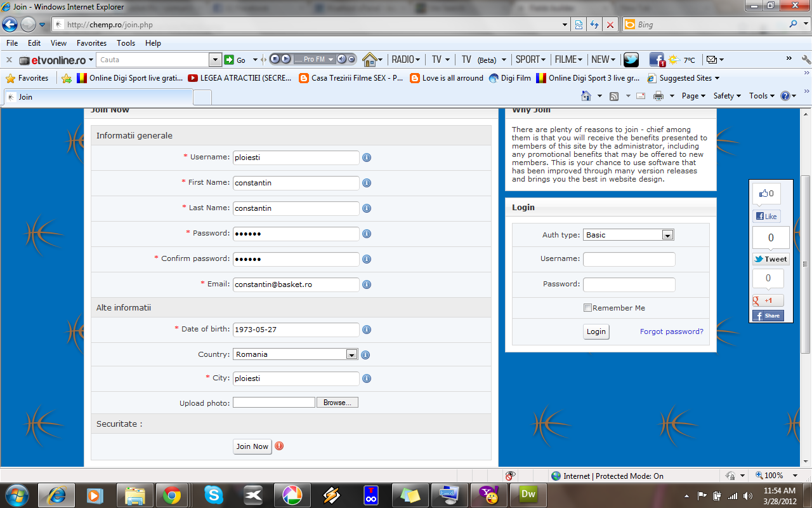Click the volume speaker icon in system tray

tap(748, 496)
